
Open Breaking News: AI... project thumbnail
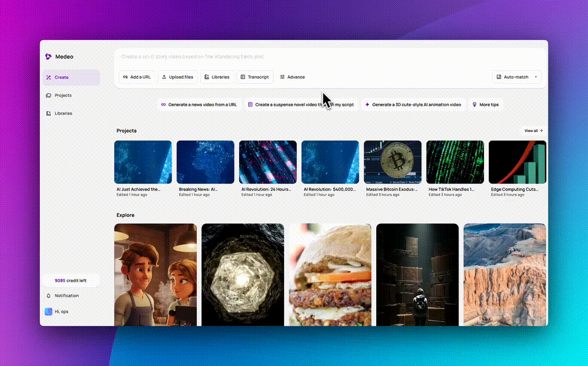coord(205,162)
